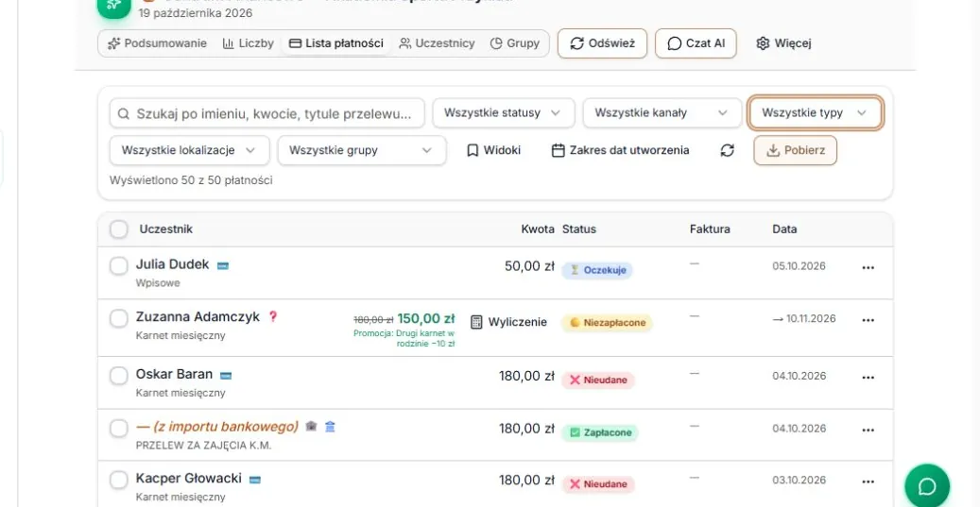Viewport: 980px width, 507px height.
Task: Click the reset filters circular-arrows icon
Action: 727,150
